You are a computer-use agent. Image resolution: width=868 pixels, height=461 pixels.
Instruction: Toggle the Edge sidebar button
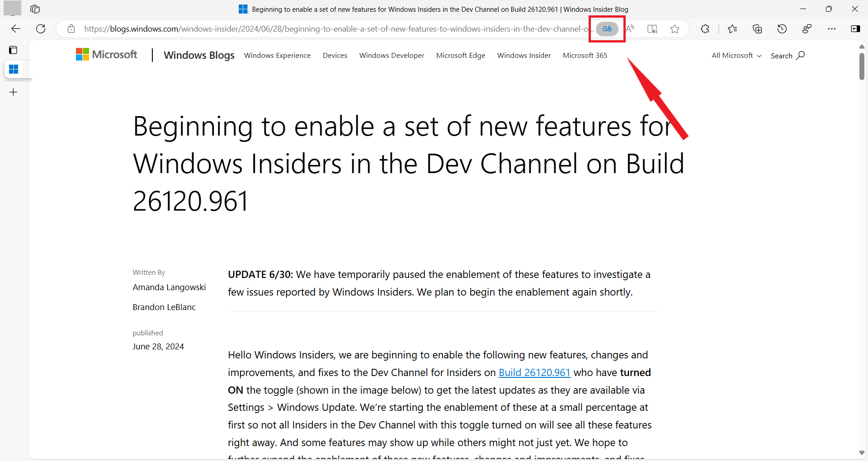pyautogui.click(x=855, y=29)
